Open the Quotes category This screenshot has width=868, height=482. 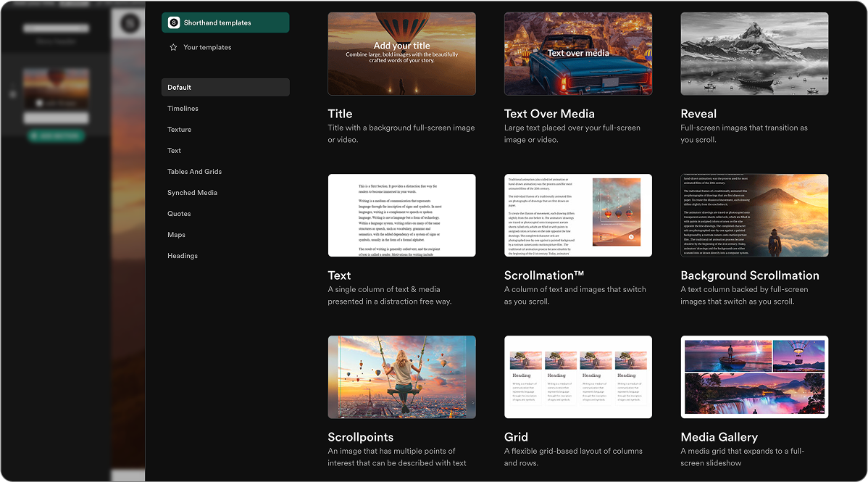[x=178, y=213]
